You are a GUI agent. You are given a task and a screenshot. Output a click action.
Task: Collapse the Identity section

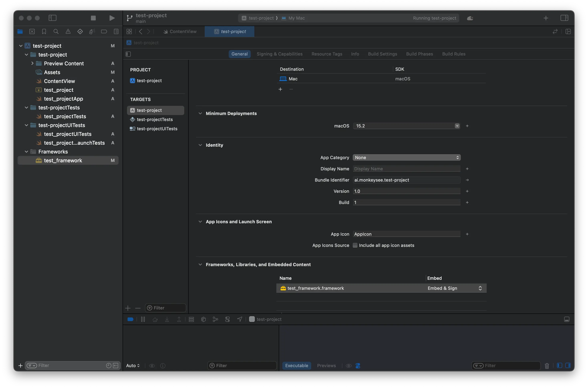click(x=200, y=145)
